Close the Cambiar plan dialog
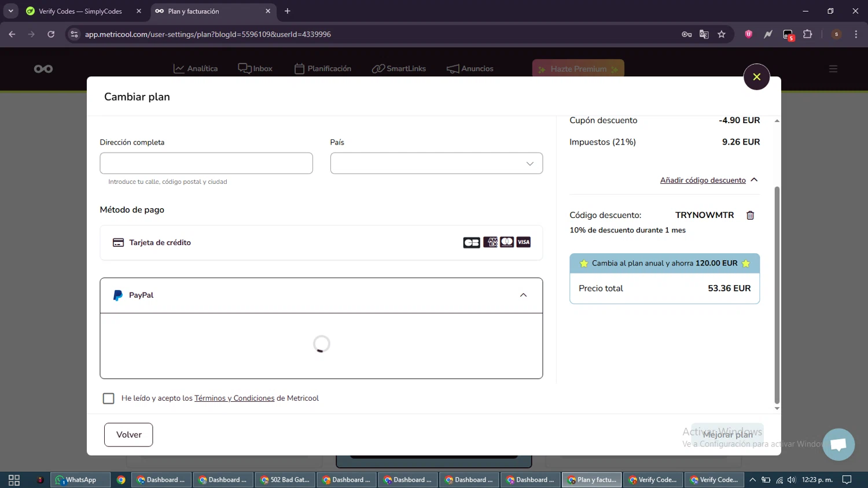 (x=756, y=77)
